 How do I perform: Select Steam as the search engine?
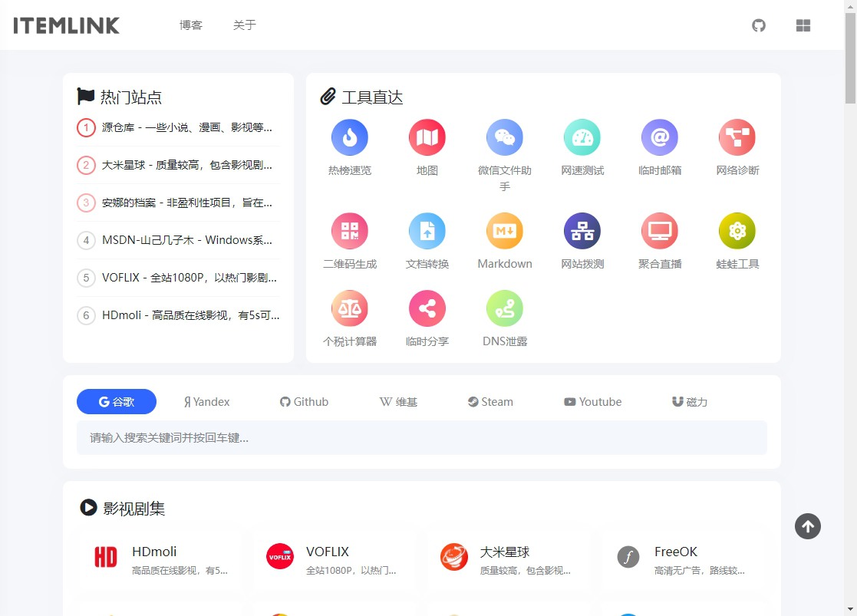[489, 401]
